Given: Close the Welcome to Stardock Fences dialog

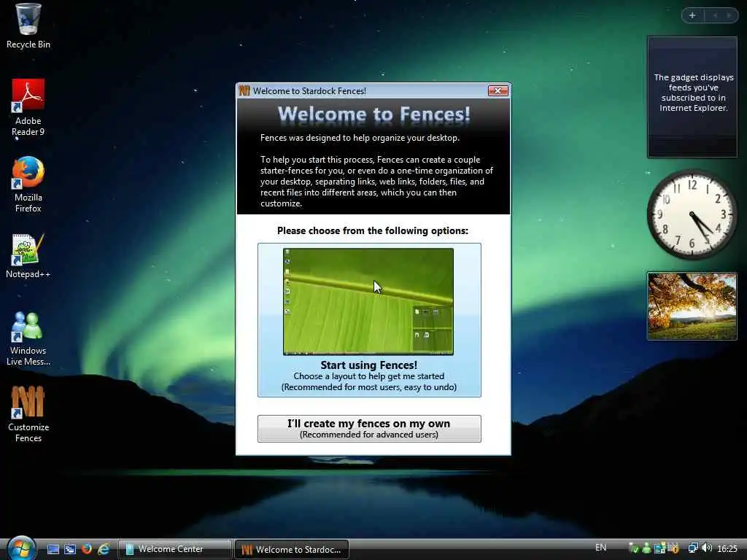Looking at the screenshot, I should click(498, 90).
